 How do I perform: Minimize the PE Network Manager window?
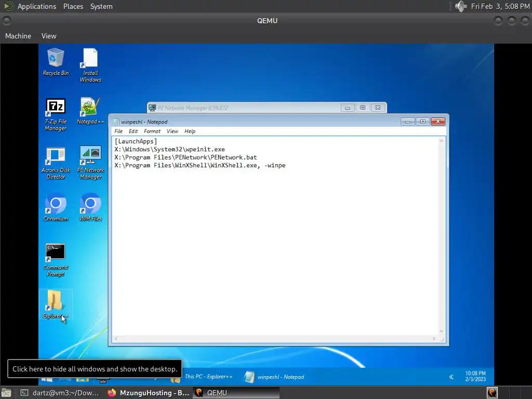coord(348,108)
